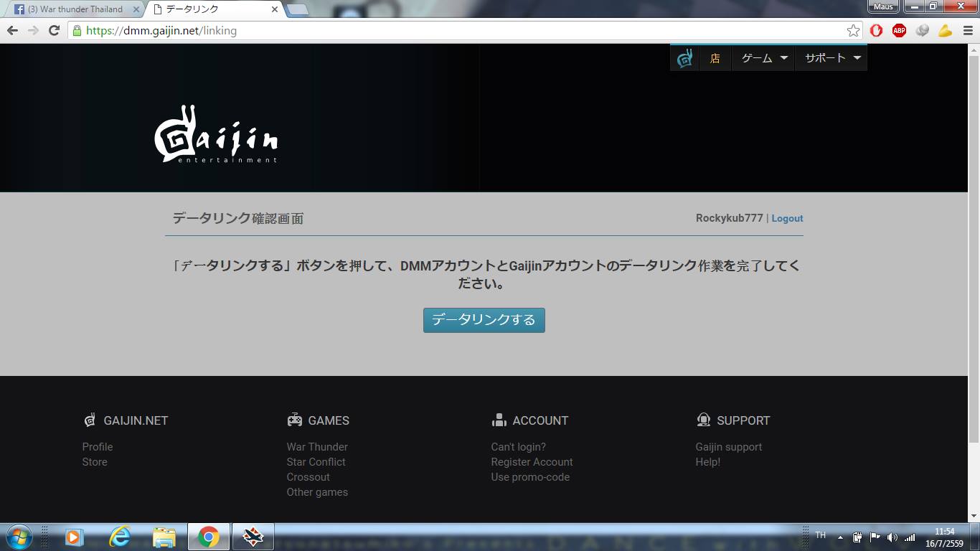Viewport: 980px width, 551px height.
Task: Open the Crossout footer link
Action: click(308, 477)
